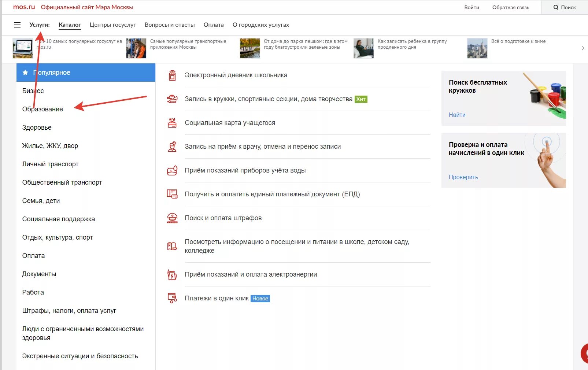Select the Отдых, культура, спорт category
The height and width of the screenshot is (370, 588).
58,237
